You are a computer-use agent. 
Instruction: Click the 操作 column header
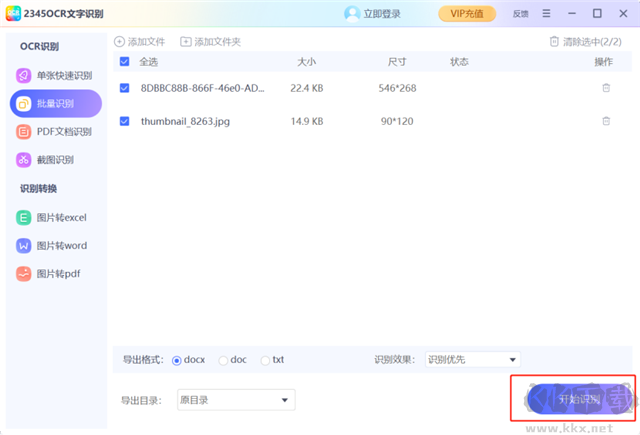[604, 62]
